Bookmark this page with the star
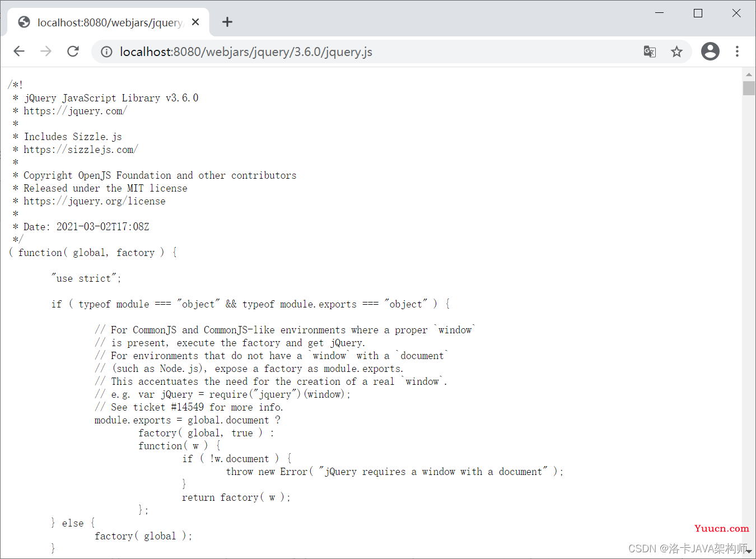The height and width of the screenshot is (559, 756). click(676, 52)
